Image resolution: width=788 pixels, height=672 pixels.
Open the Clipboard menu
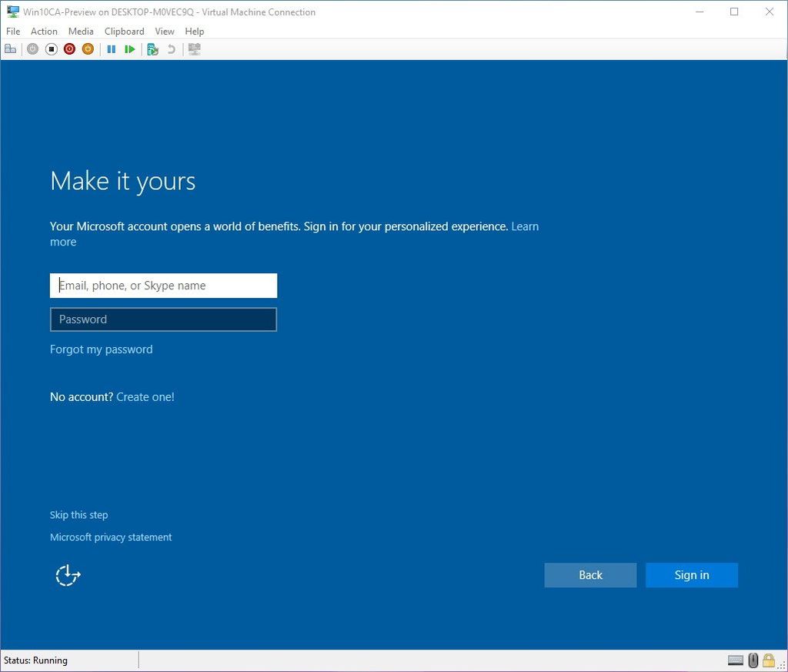[124, 31]
